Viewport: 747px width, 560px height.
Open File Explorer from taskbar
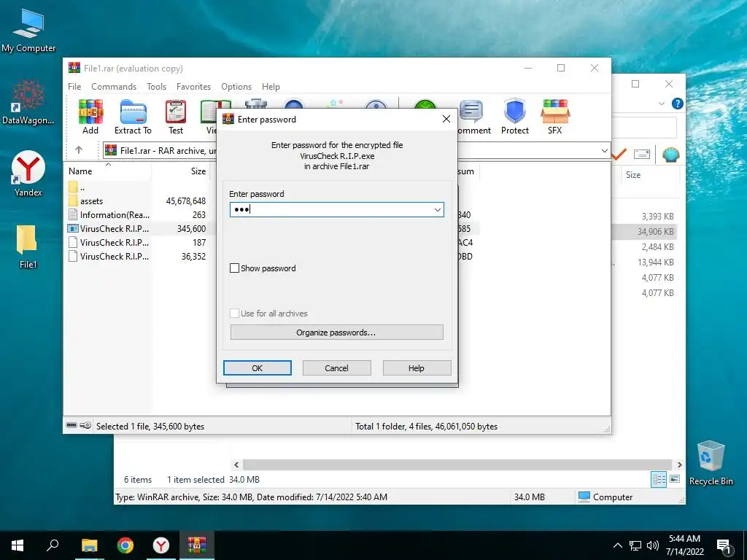pyautogui.click(x=89, y=545)
